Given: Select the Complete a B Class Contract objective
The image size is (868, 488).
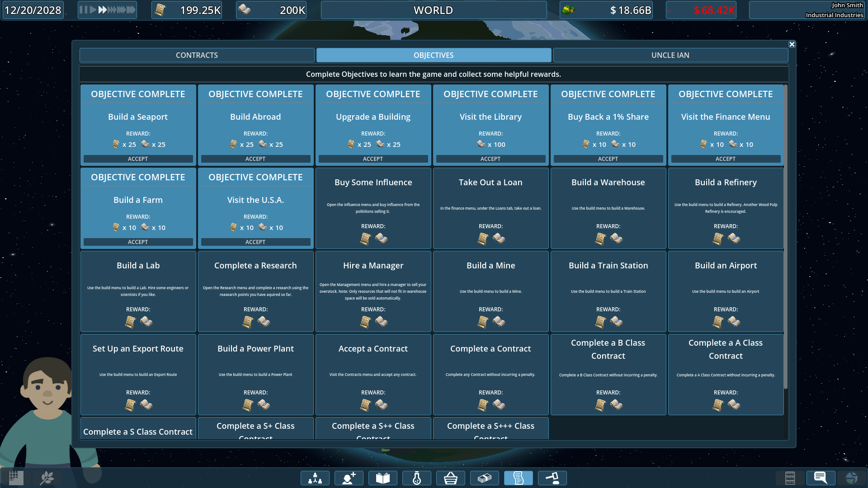Looking at the screenshot, I should coord(608,375).
